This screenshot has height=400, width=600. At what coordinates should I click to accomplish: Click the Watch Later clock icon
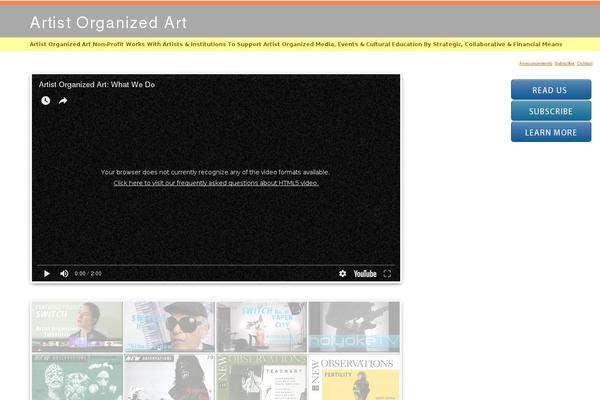[46, 101]
